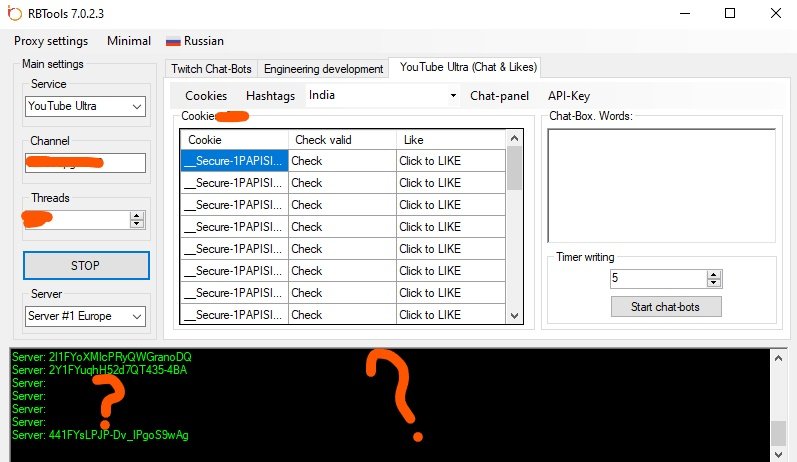Open the Cookies toolbar item
The height and width of the screenshot is (462, 797).
tap(206, 96)
